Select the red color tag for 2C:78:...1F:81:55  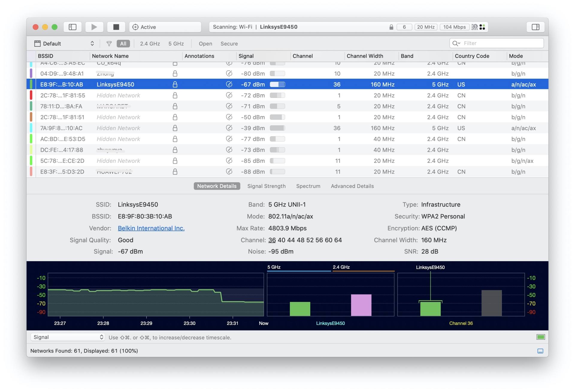(31, 95)
